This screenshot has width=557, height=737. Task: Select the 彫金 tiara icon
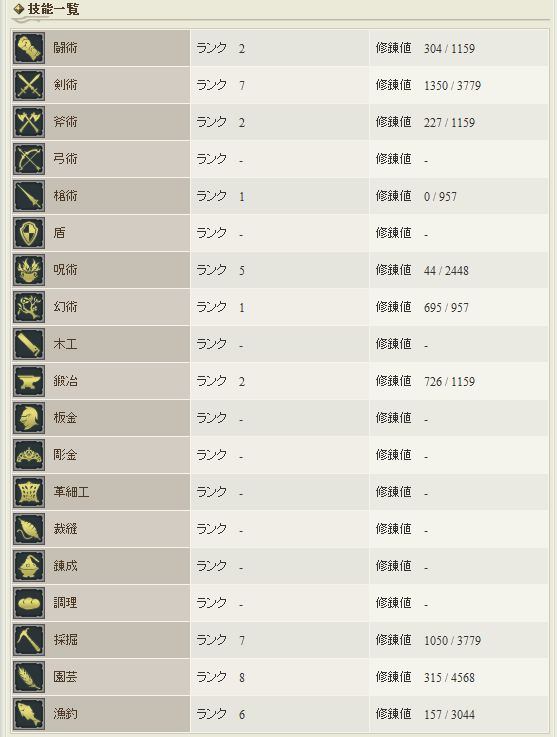29,455
